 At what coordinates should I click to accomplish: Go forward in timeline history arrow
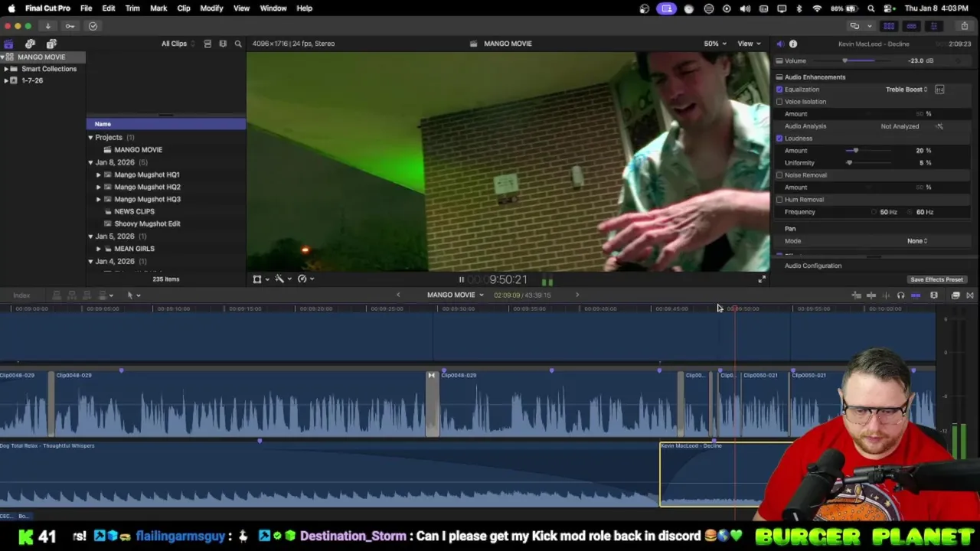click(x=577, y=295)
